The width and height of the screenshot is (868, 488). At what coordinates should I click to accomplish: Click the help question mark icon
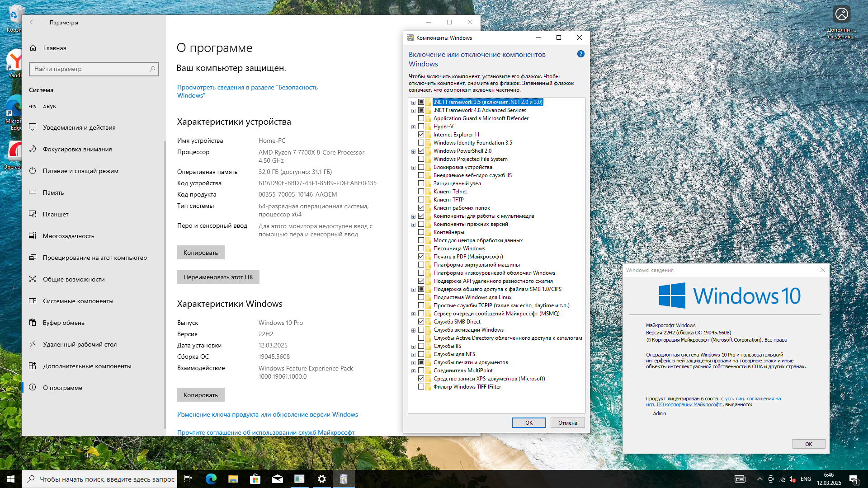581,54
